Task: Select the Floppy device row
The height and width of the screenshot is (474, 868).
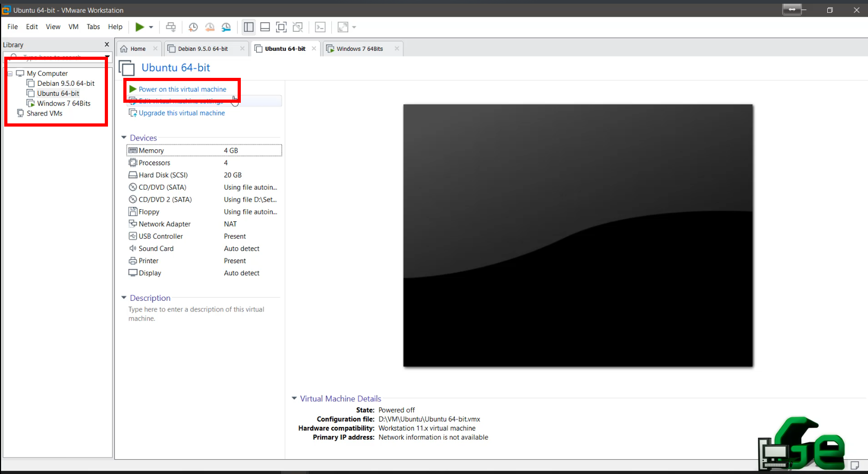Action: click(x=204, y=212)
